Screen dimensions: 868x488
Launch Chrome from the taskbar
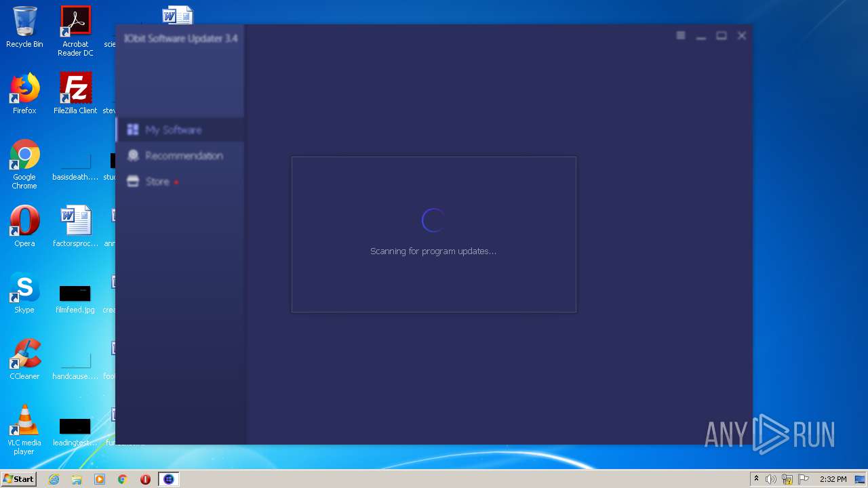click(123, 479)
